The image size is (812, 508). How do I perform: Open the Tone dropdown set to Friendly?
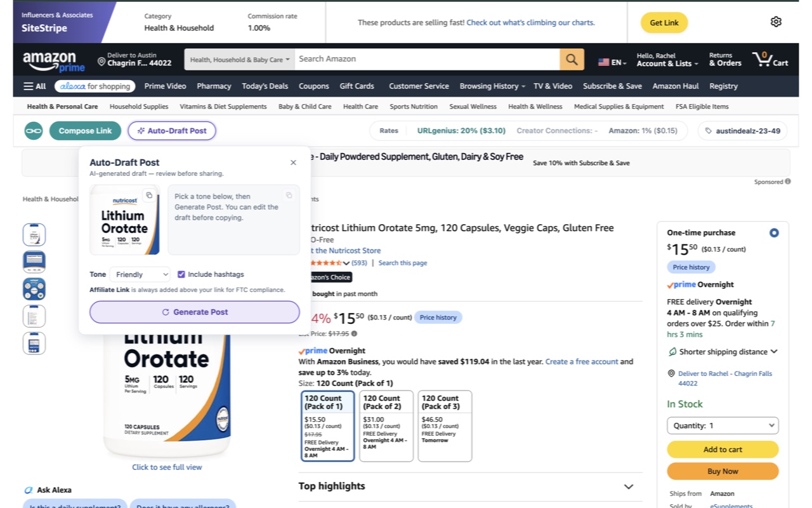140,274
